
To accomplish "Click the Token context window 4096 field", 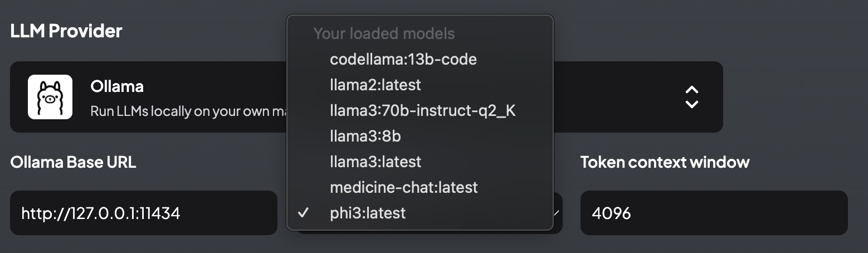I will (x=714, y=213).
